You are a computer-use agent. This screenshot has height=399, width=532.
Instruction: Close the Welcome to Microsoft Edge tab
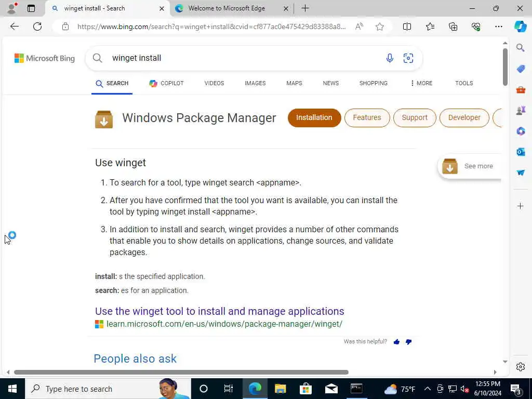click(x=286, y=8)
